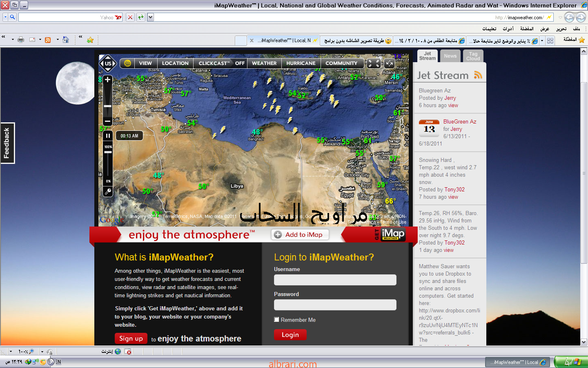The image size is (588, 368).
Task: Adjust the radar opacity slider
Action: (108, 152)
